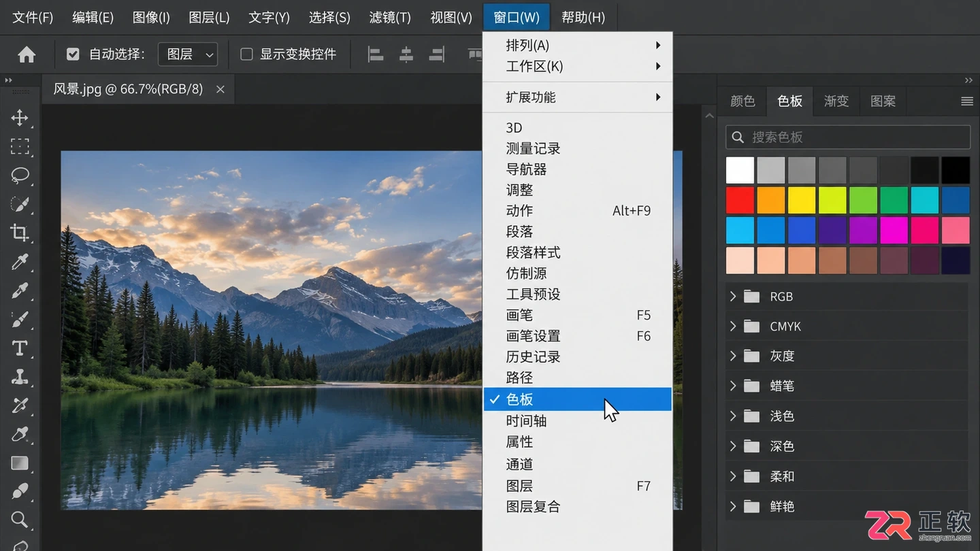This screenshot has height=551, width=980.
Task: Select the Brush tool
Action: (20, 319)
